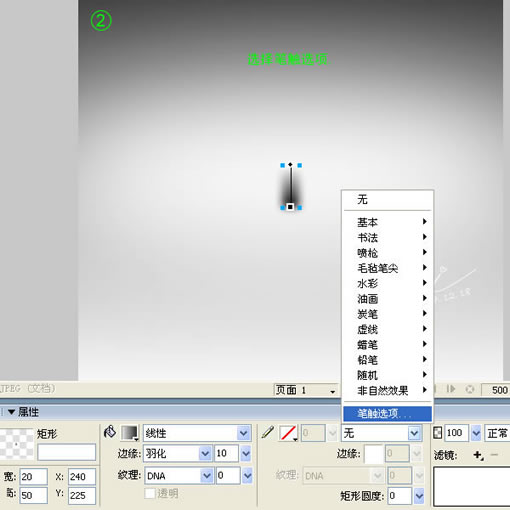The height and width of the screenshot is (510, 510).
Task: Open the feather amount slider arrow
Action: point(246,454)
